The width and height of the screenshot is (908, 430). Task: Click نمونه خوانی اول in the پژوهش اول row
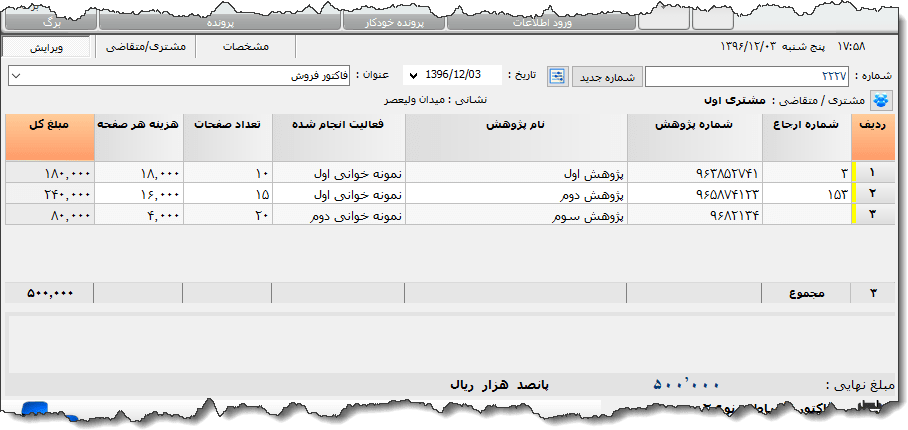pyautogui.click(x=338, y=172)
